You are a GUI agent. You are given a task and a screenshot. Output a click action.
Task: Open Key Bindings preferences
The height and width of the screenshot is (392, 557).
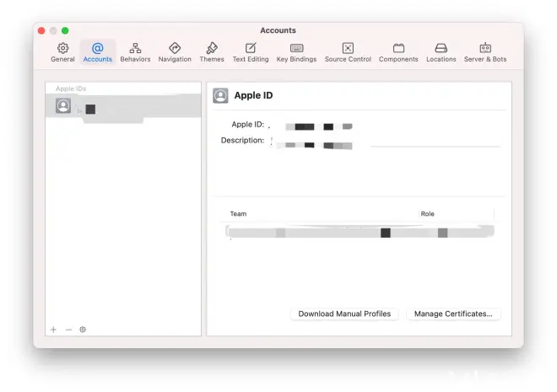pos(296,52)
